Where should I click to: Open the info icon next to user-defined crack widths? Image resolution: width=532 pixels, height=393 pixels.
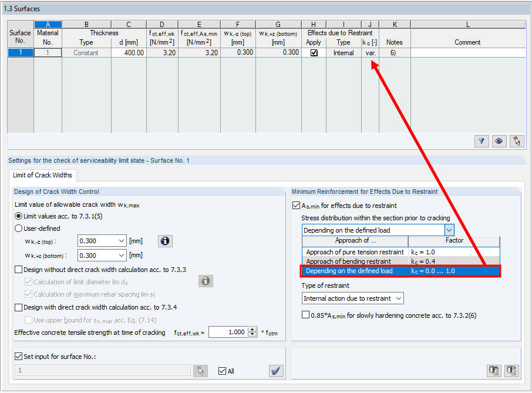[x=165, y=241]
